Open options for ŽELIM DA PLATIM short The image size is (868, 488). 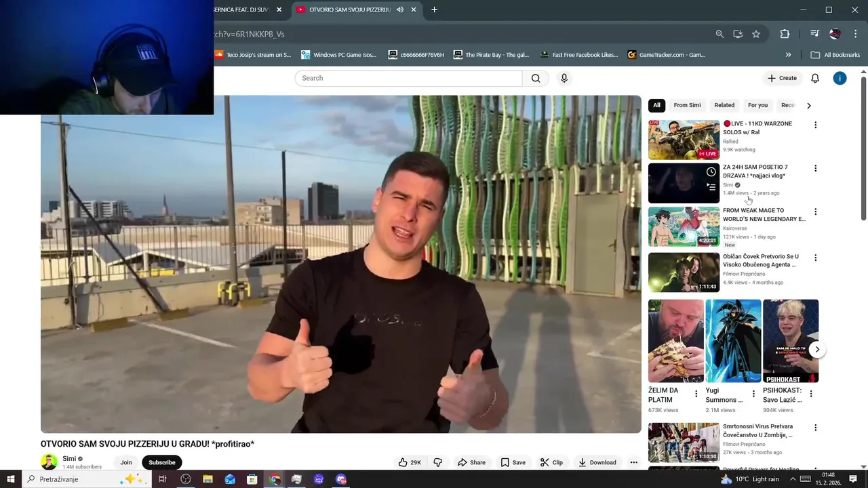696,393
